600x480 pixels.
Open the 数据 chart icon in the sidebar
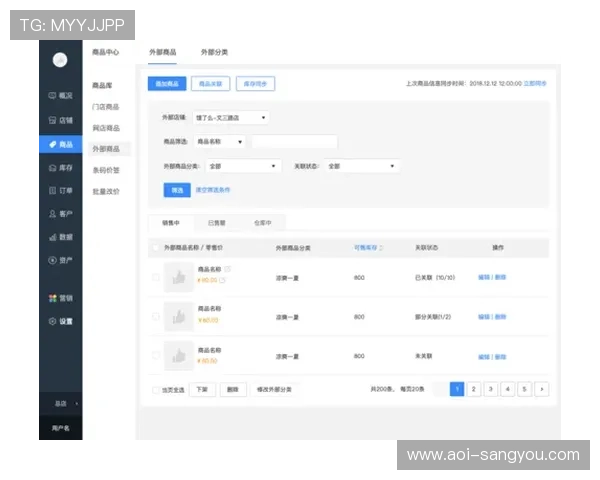tap(52, 237)
